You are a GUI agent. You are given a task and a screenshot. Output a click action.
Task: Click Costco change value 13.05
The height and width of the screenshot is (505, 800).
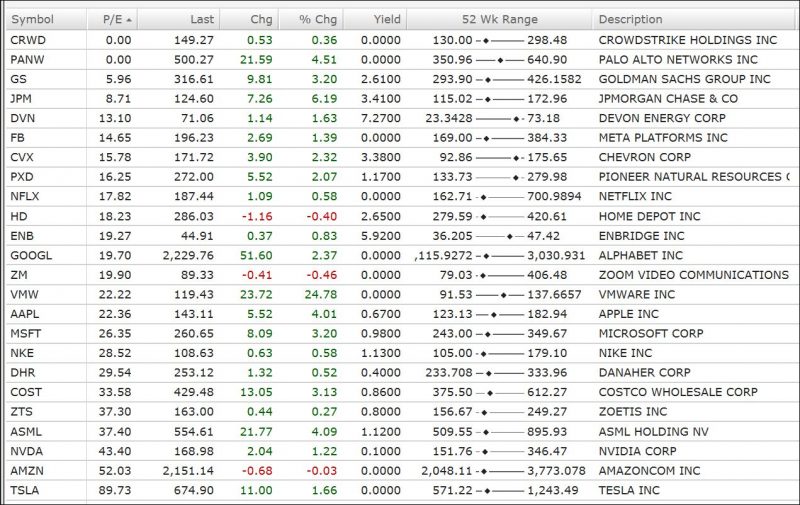pyautogui.click(x=256, y=392)
